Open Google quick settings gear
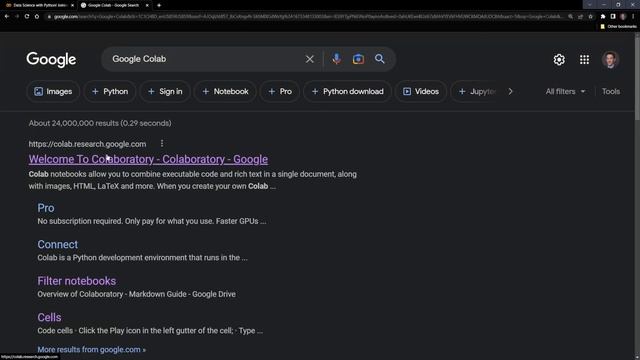 click(559, 60)
